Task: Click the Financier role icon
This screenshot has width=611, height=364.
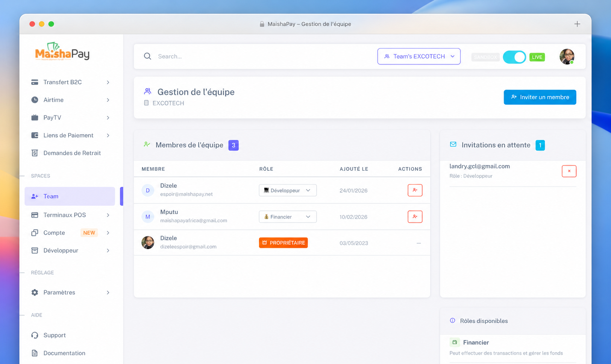Action: [455, 342]
